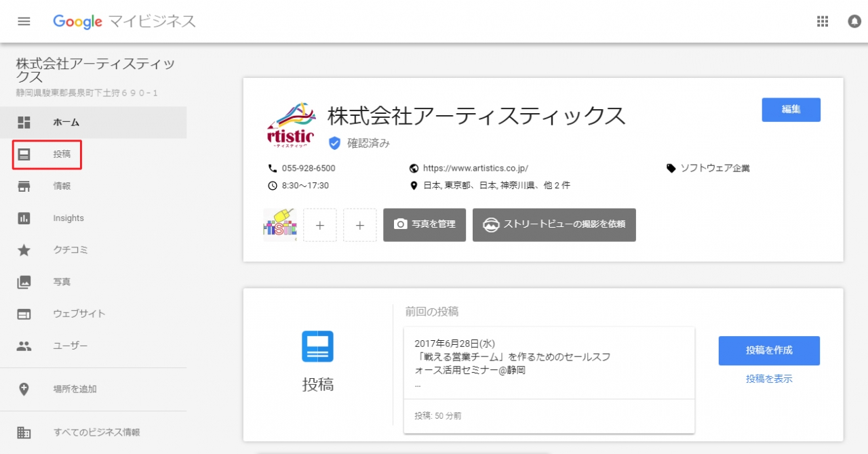The image size is (868, 454).
Task: Select 場所を追加 in the sidebar
Action: [x=93, y=389]
